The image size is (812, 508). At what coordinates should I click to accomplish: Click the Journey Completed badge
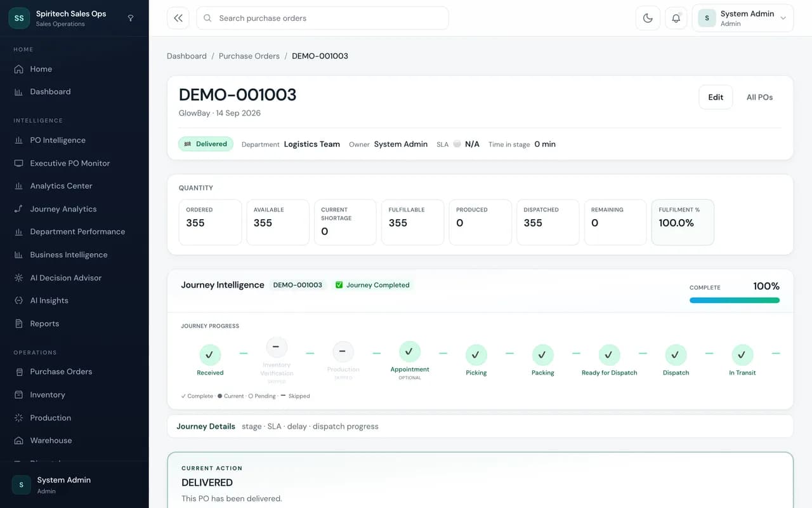click(x=373, y=285)
